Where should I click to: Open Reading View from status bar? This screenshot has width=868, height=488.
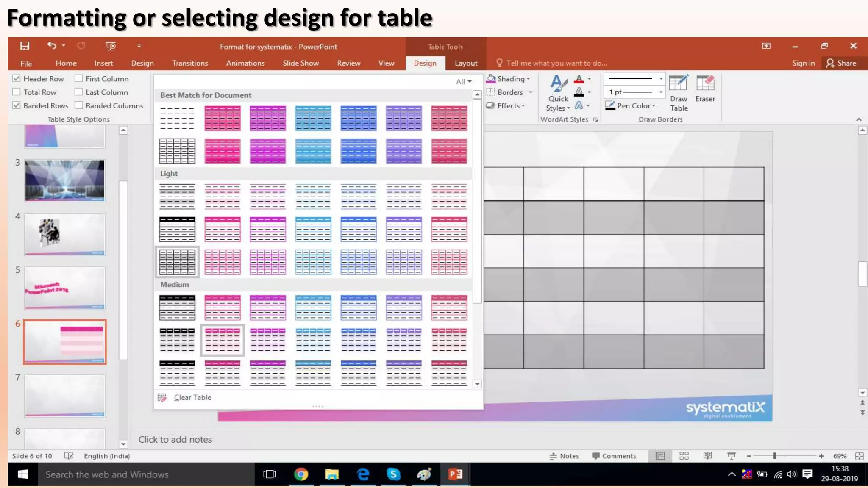(x=707, y=456)
